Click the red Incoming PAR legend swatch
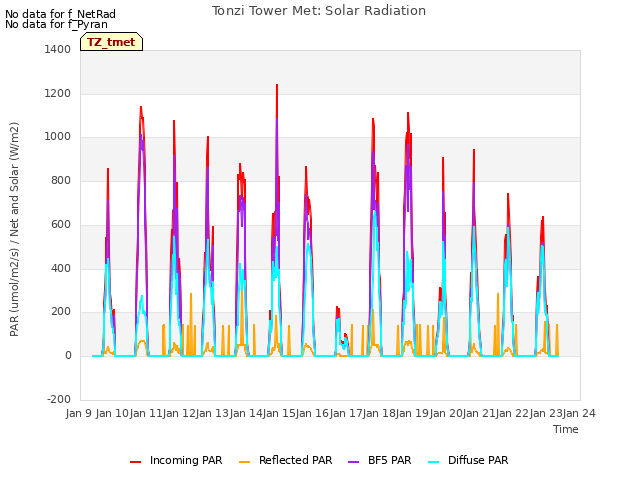640x480 pixels. 136,462
